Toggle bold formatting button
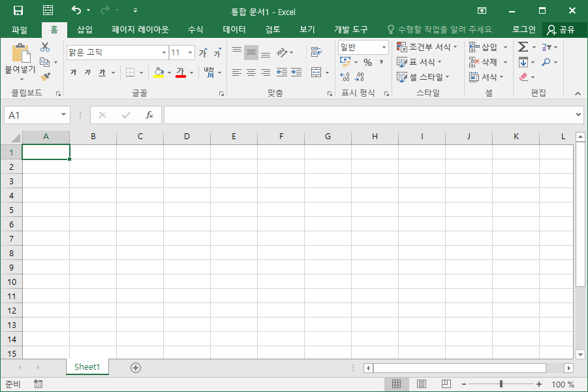The width and height of the screenshot is (588, 392). tap(74, 73)
